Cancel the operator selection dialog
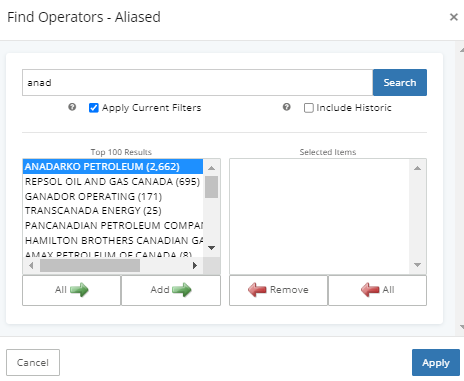The image size is (464, 381). 33,362
